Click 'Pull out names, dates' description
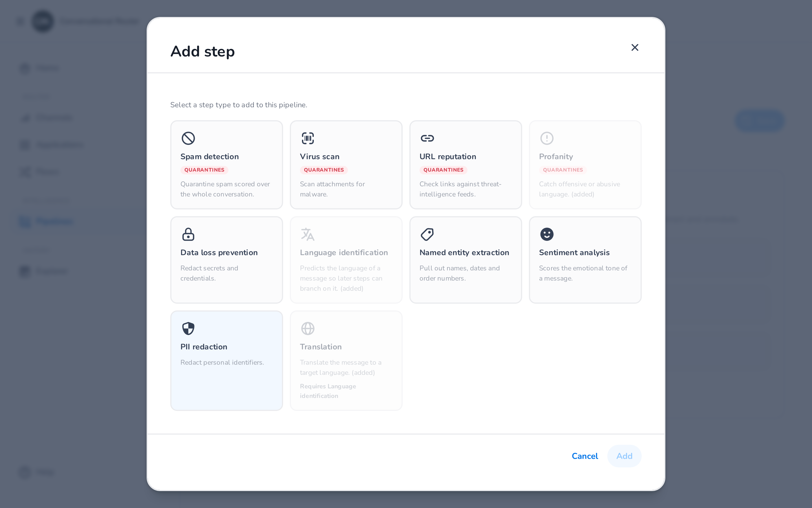812x508 pixels. (459, 273)
